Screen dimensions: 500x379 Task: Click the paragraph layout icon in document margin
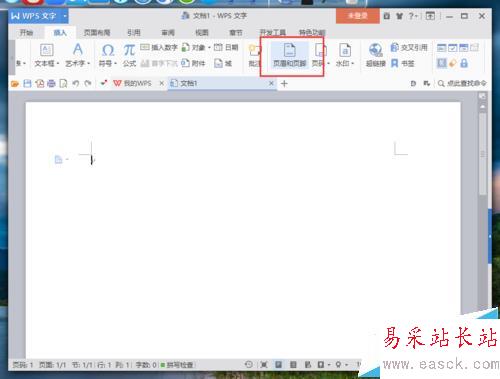58,160
